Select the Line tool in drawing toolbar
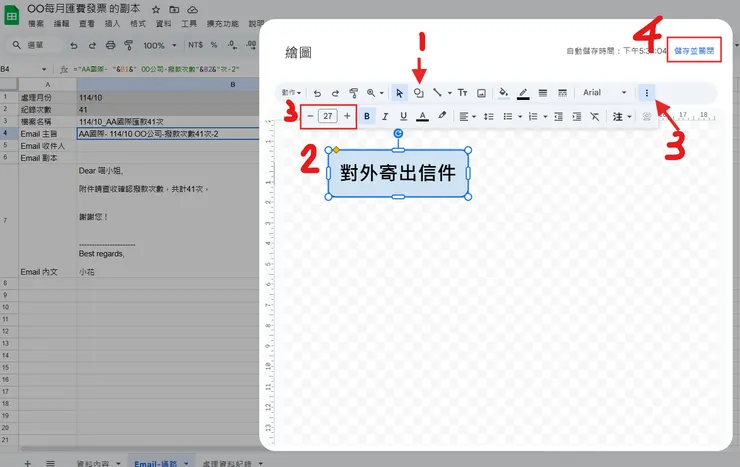 [x=437, y=92]
